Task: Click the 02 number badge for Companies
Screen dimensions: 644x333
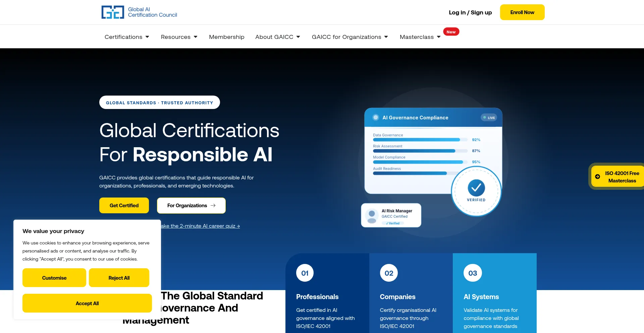Action: 389,273
